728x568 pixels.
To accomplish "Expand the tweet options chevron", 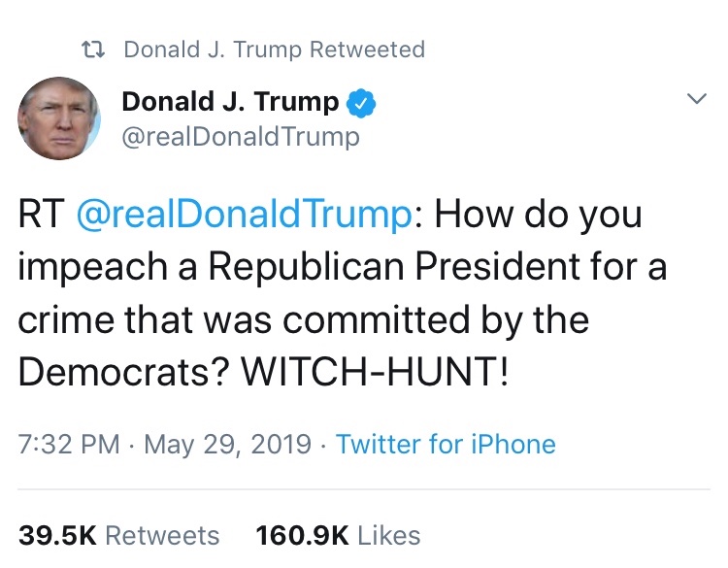I will tap(697, 101).
